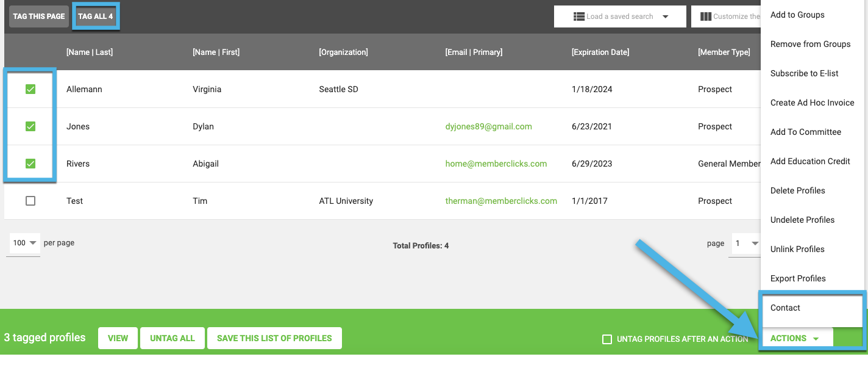Choose Export Profiles in the menu
Viewport: 868px width, 365px height.
pyautogui.click(x=798, y=278)
